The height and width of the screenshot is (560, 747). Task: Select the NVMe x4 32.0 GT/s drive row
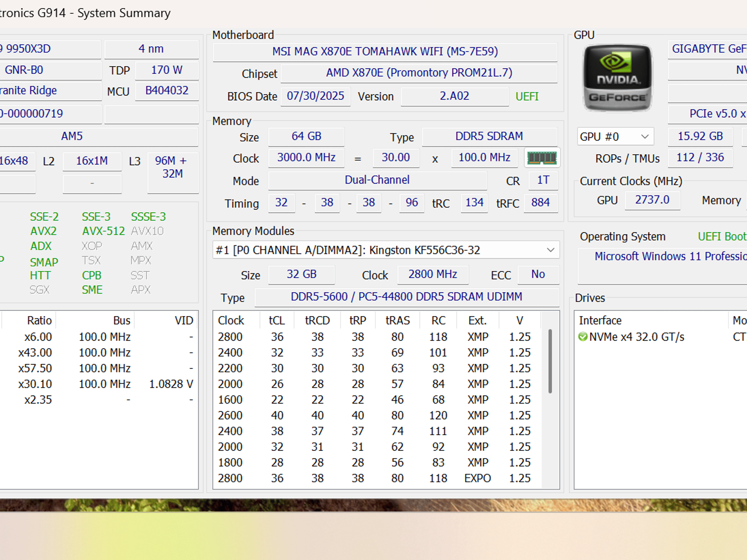tap(661, 337)
